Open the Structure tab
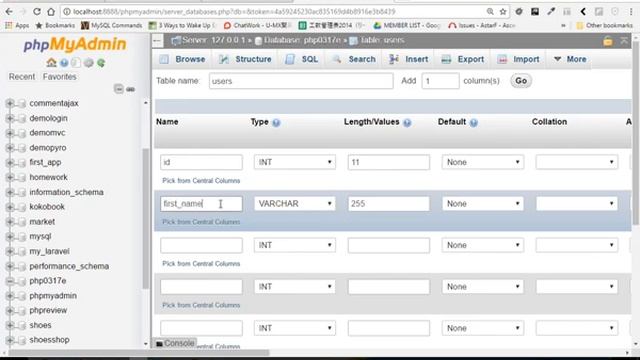This screenshot has width=640, height=360. [x=245, y=59]
